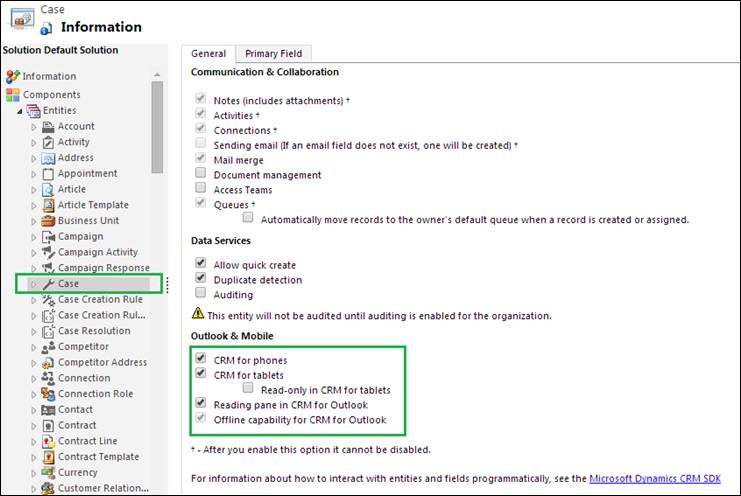741x496 pixels.
Task: Click the Business Unit briefcase icon
Action: pyautogui.click(x=48, y=221)
